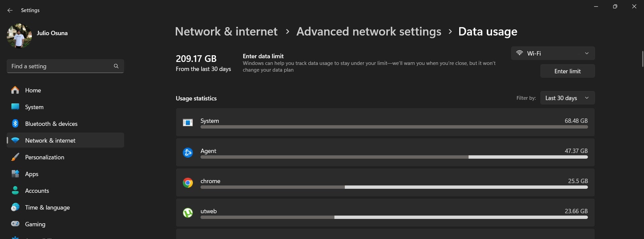The width and height of the screenshot is (644, 239).
Task: Click the utweb app icon
Action: (x=187, y=213)
